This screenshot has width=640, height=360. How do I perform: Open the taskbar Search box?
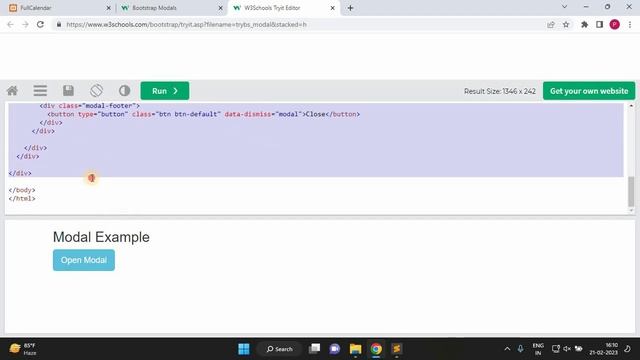pyautogui.click(x=280, y=349)
